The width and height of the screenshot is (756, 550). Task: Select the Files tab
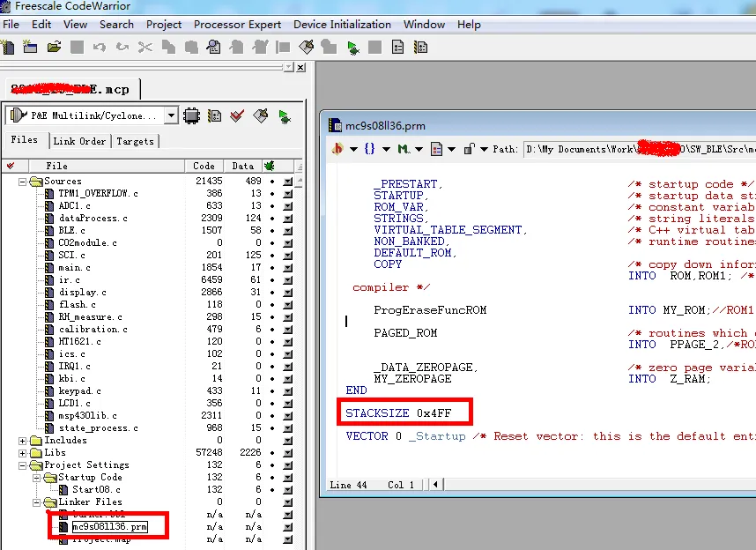point(24,140)
